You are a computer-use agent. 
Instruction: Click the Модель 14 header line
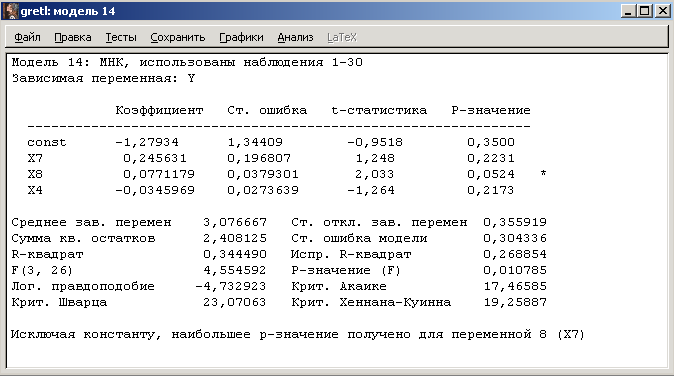click(x=187, y=63)
